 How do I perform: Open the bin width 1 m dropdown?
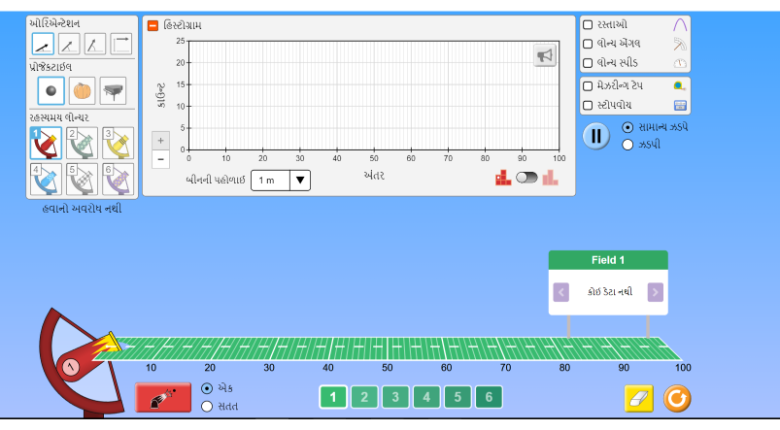point(280,180)
